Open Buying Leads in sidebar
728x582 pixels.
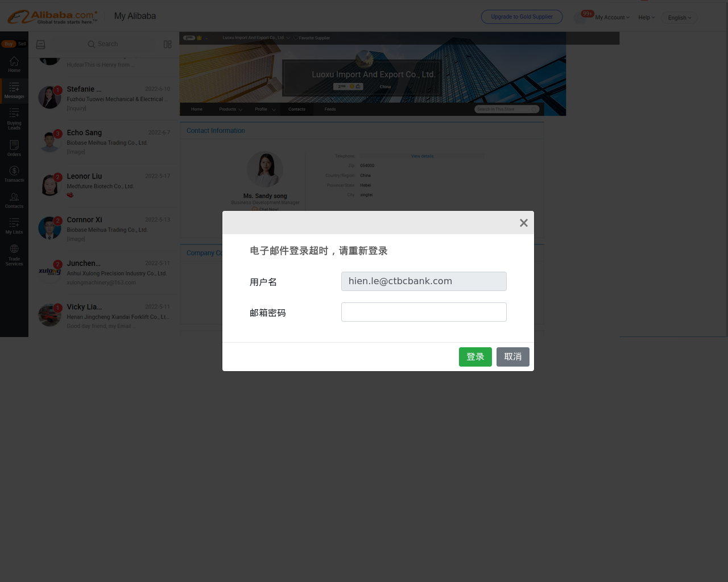pyautogui.click(x=14, y=118)
